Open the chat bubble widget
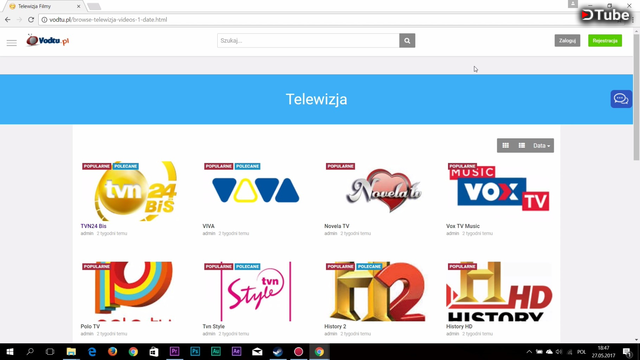The height and width of the screenshot is (360, 640). 621,99
